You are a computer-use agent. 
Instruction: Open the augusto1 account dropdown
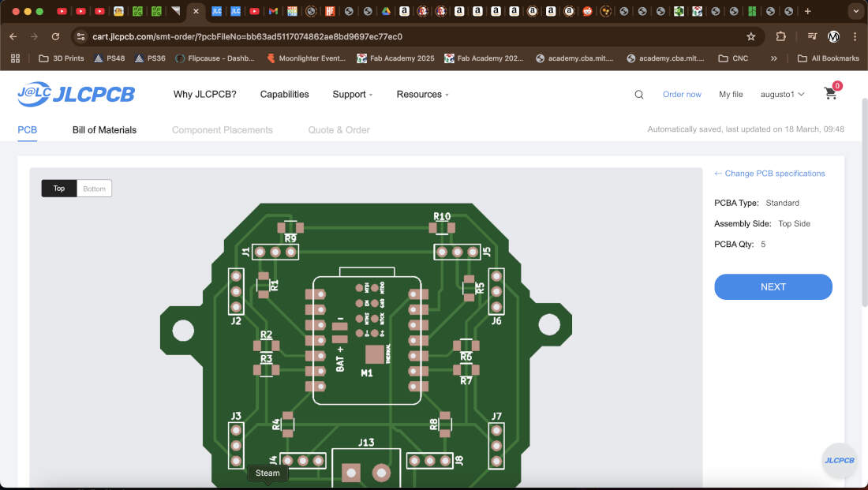tap(782, 94)
